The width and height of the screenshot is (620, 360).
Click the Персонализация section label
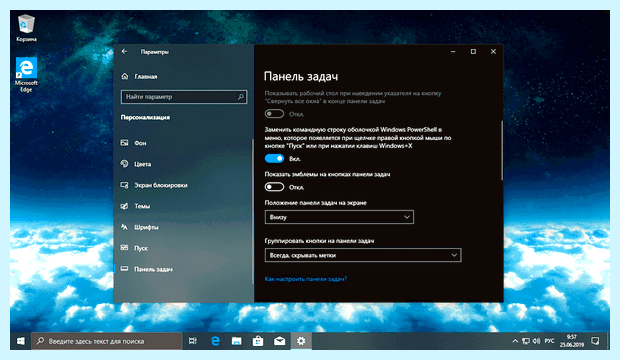tap(145, 117)
